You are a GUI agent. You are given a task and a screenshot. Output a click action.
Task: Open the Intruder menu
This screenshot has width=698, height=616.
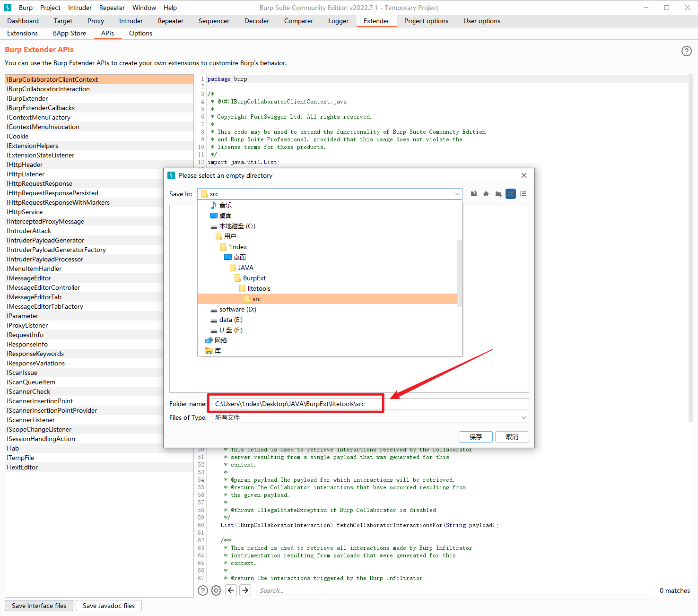click(x=80, y=8)
